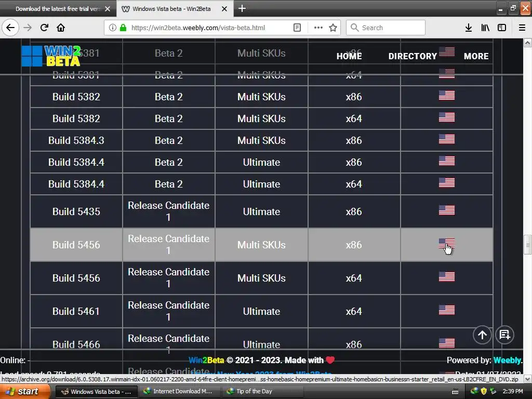The image size is (532, 399).
Task: Click Build 5435 cell
Action: coord(76,211)
